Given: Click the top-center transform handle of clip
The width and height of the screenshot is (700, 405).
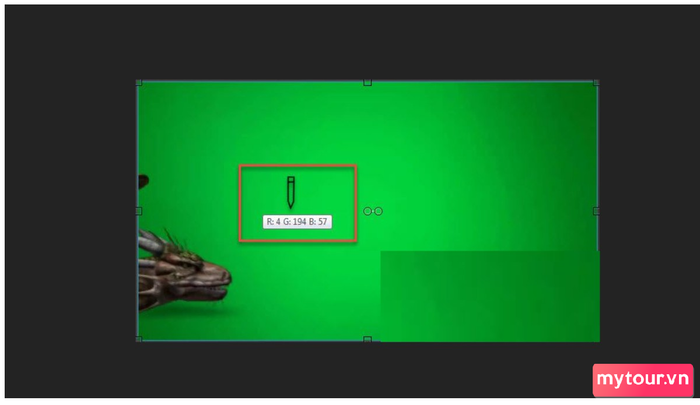Looking at the screenshot, I should [x=367, y=83].
